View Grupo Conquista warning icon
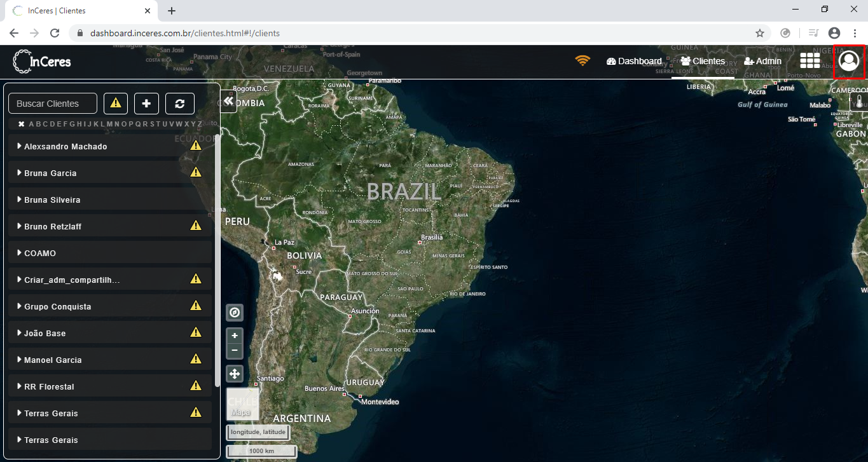 196,306
